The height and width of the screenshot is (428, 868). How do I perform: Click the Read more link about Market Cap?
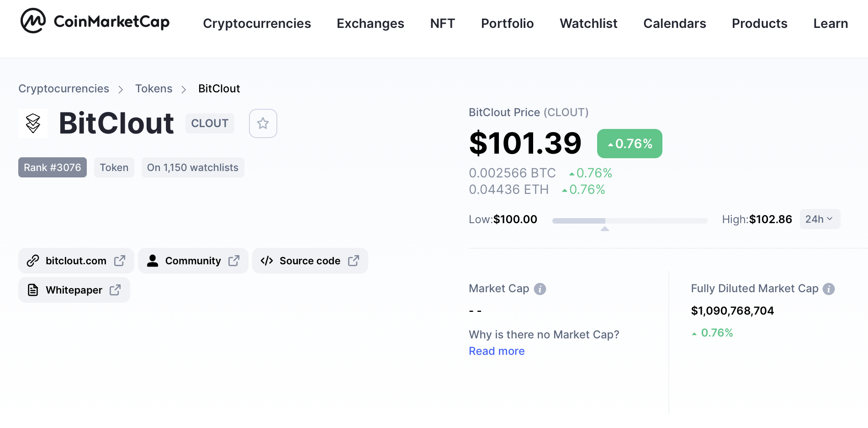[497, 351]
